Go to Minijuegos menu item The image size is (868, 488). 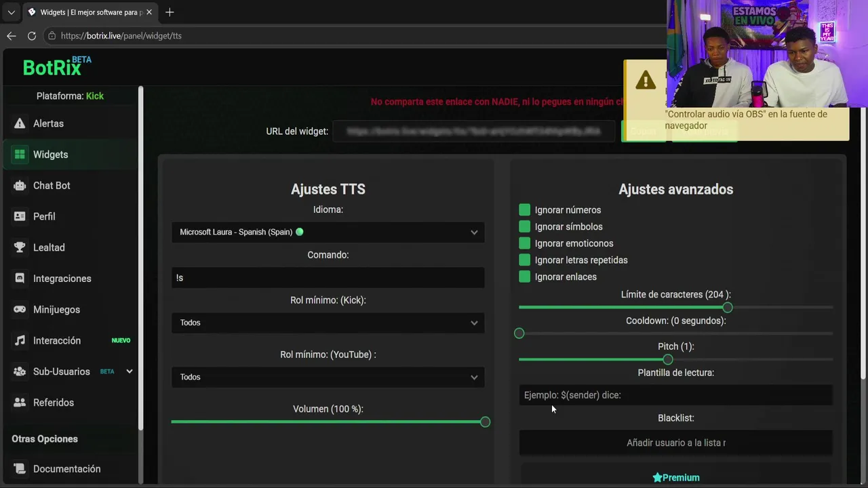pos(56,310)
